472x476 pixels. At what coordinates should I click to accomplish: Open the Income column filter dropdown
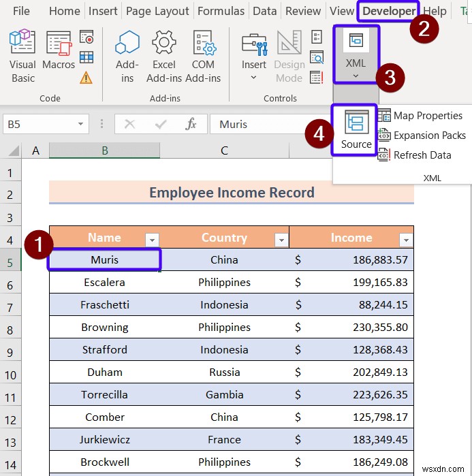[x=406, y=240]
